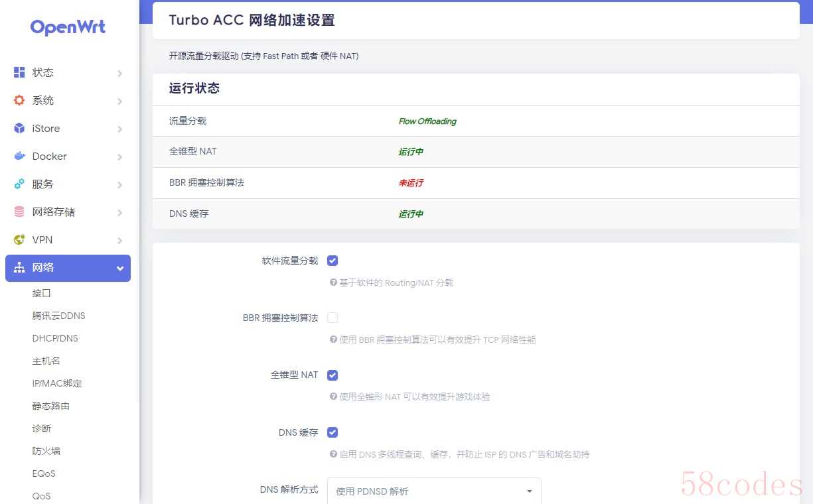Click the 系统 gear icon
Viewport: 813px width, 504px height.
19,100
